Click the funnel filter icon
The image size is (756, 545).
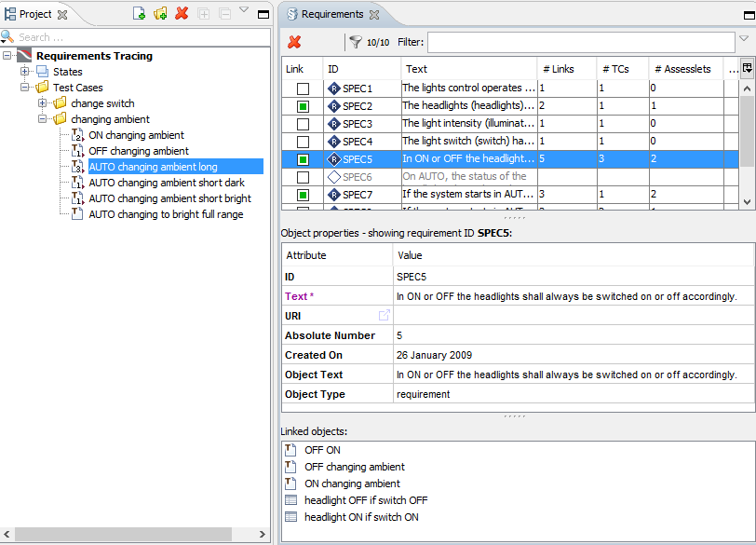356,42
